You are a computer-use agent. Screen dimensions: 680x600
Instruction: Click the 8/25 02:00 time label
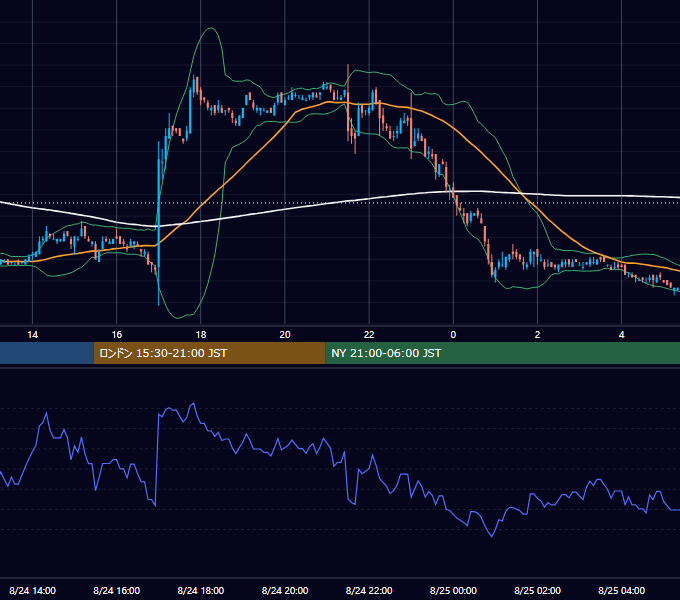click(537, 590)
